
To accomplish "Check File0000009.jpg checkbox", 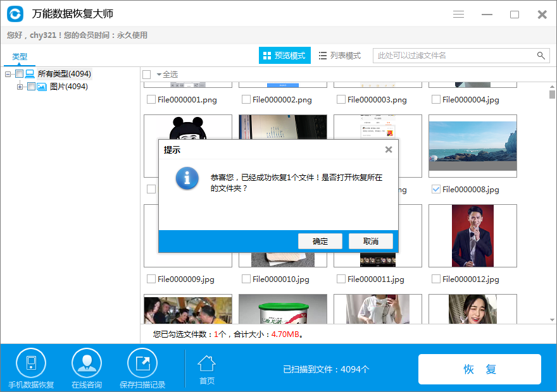I will (151, 279).
